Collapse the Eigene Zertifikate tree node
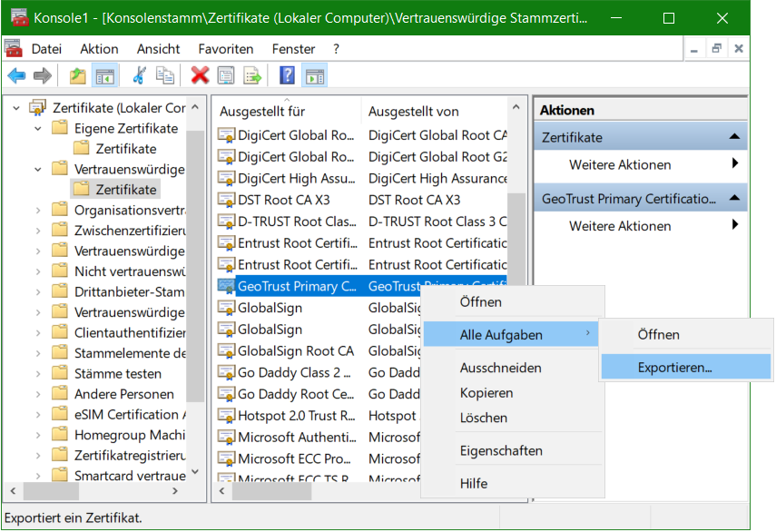 (38, 128)
